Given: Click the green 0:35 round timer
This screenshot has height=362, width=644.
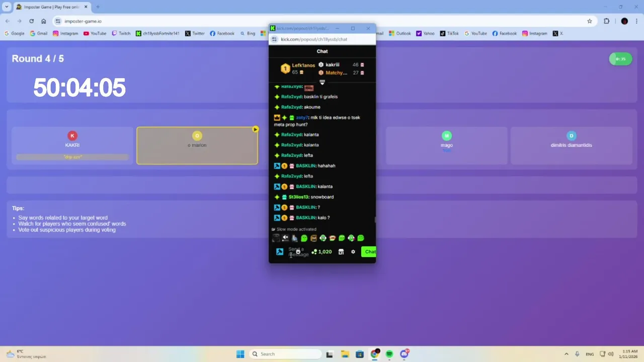Looking at the screenshot, I should (x=620, y=59).
